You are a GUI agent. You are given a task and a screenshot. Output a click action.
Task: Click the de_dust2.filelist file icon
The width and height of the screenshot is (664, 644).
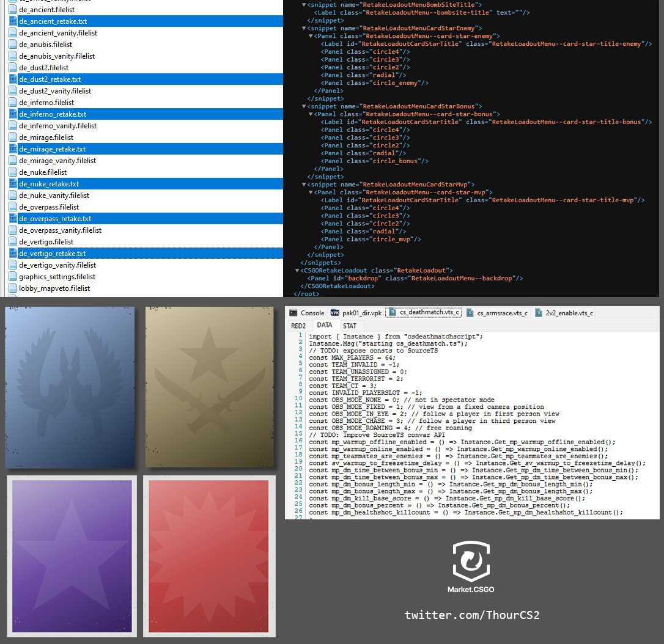[13, 68]
